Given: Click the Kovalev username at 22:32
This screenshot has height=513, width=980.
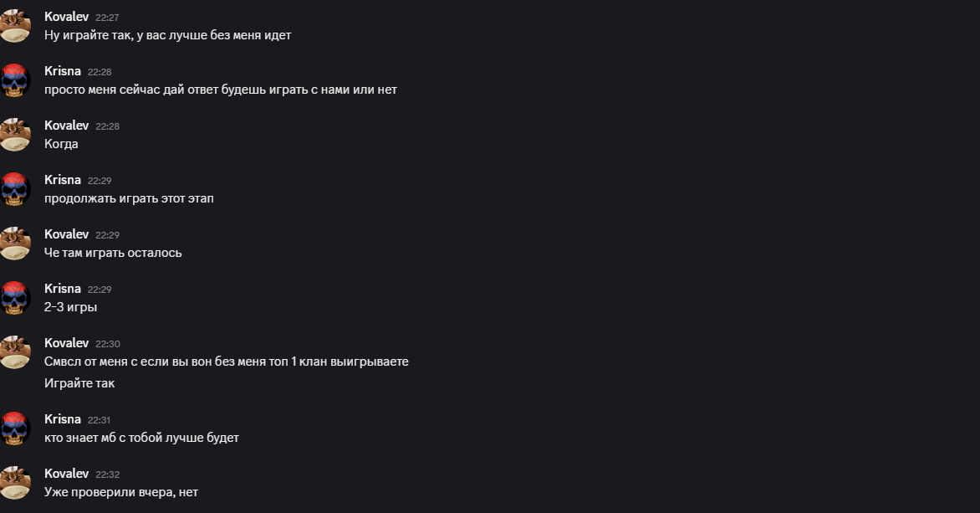Looking at the screenshot, I should click(x=66, y=474).
